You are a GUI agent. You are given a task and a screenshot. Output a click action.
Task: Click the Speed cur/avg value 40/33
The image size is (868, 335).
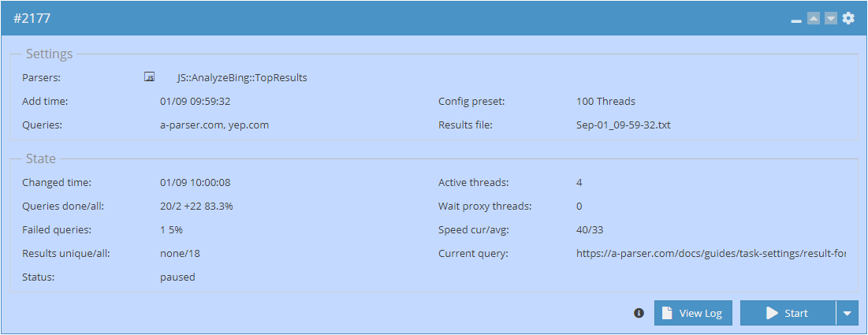pos(590,230)
